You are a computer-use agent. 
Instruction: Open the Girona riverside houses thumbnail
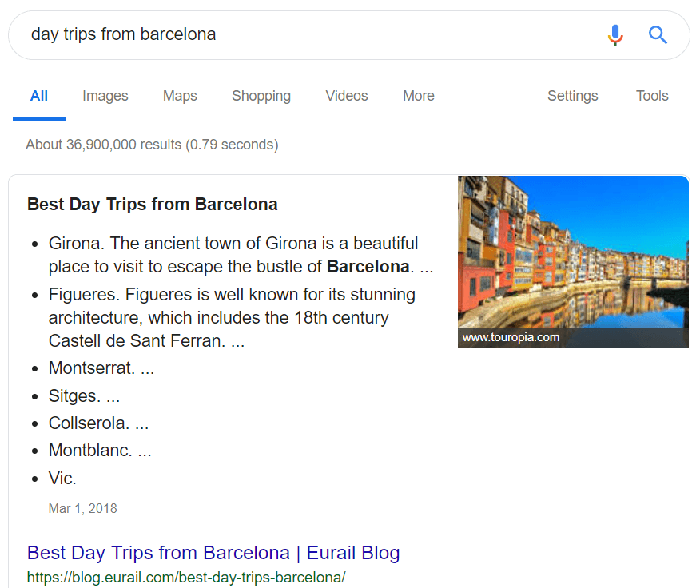pyautogui.click(x=573, y=252)
